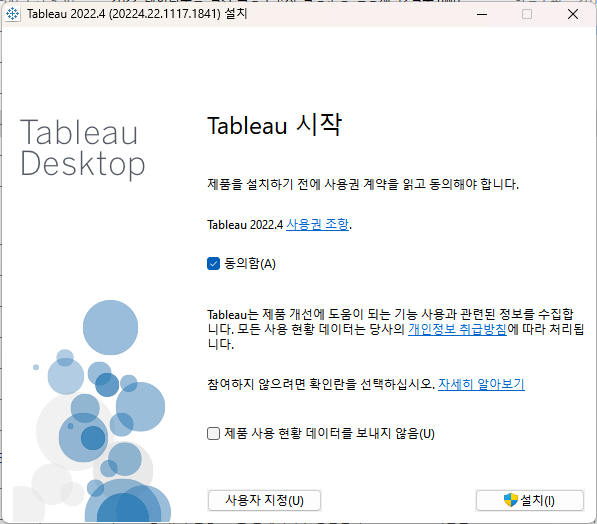
Task: Click the Tableau 시작 heading text
Action: click(x=275, y=125)
